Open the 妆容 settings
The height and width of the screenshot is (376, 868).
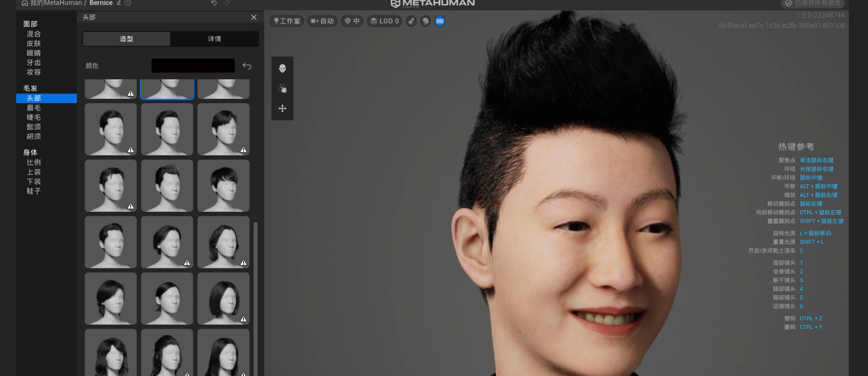pyautogui.click(x=34, y=72)
